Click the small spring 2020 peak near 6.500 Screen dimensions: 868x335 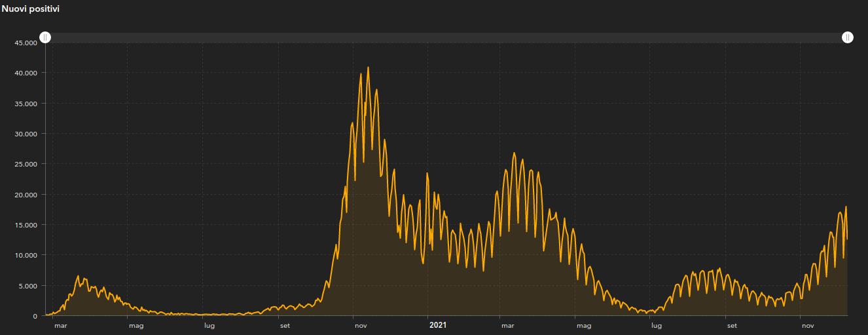tap(78, 276)
